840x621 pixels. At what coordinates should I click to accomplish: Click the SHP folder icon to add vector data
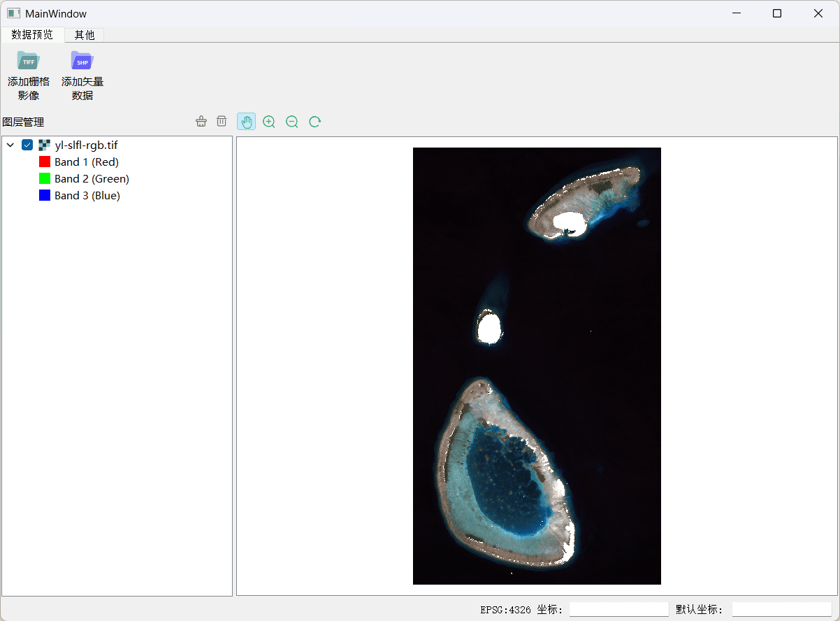(x=82, y=61)
